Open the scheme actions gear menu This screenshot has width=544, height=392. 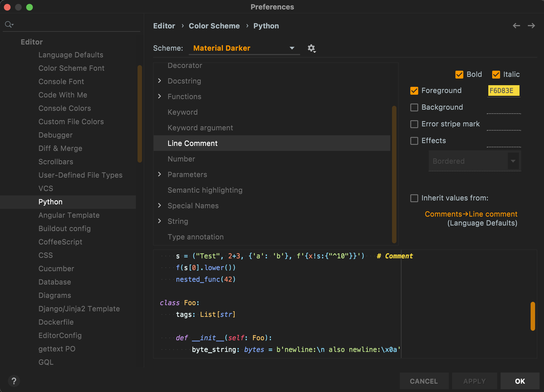click(312, 48)
